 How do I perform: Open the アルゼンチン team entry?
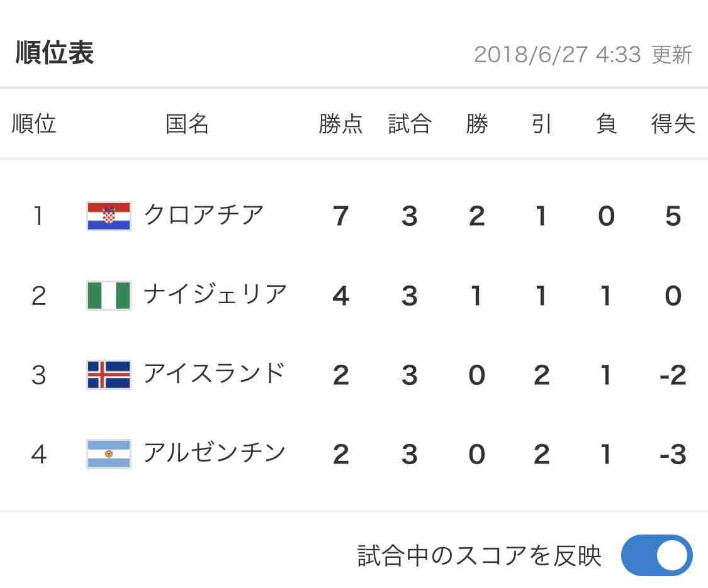pyautogui.click(x=215, y=453)
